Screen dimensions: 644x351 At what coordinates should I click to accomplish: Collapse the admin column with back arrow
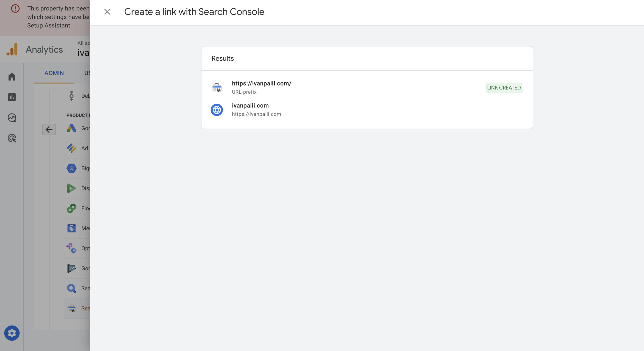(49, 130)
